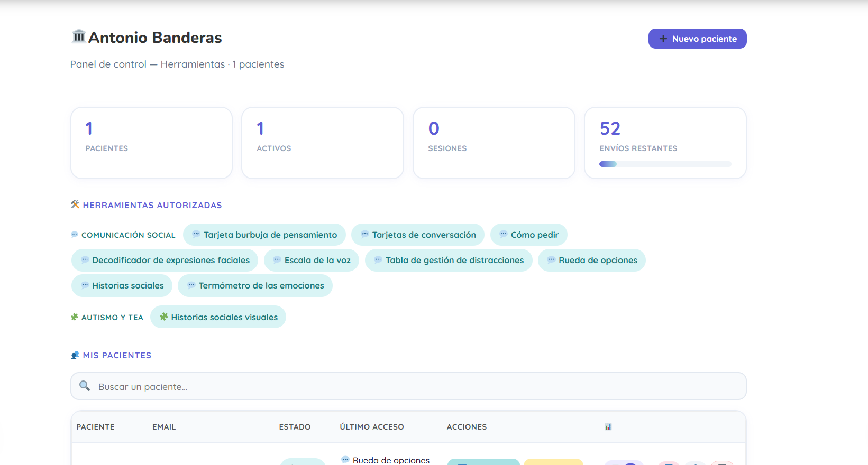Image resolution: width=868 pixels, height=465 pixels.
Task: Click the 52 envíos restantes value
Action: click(610, 128)
